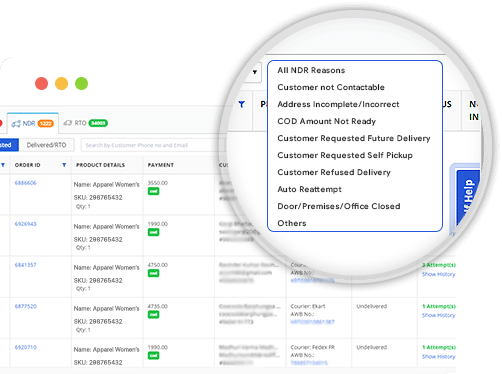Click the NDR truck icon in the tab
The image size is (502, 374).
click(16, 124)
